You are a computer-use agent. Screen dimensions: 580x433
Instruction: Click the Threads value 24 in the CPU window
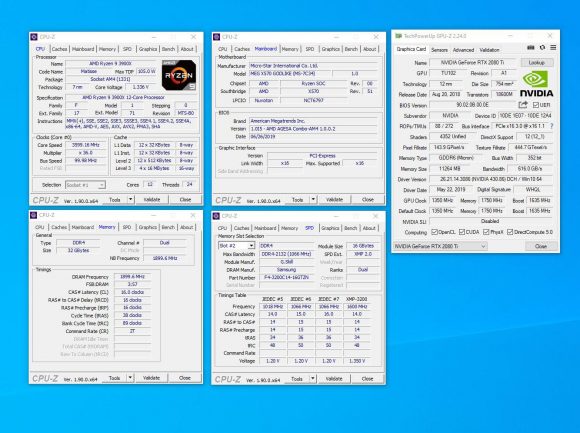coord(189,184)
